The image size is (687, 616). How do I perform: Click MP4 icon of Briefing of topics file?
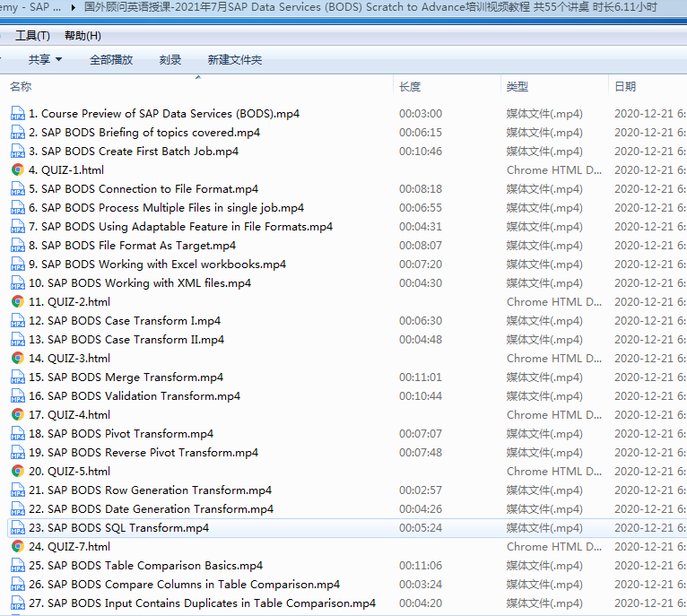[18, 133]
